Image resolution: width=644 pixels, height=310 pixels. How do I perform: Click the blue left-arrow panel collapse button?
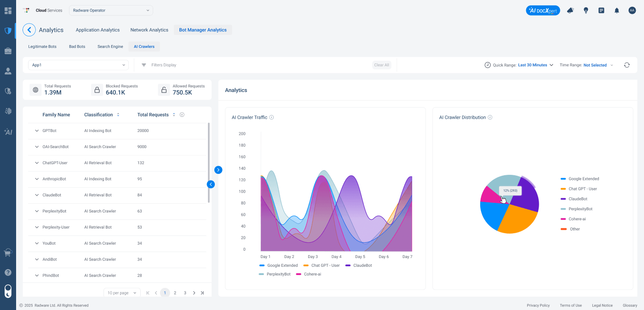point(211,184)
